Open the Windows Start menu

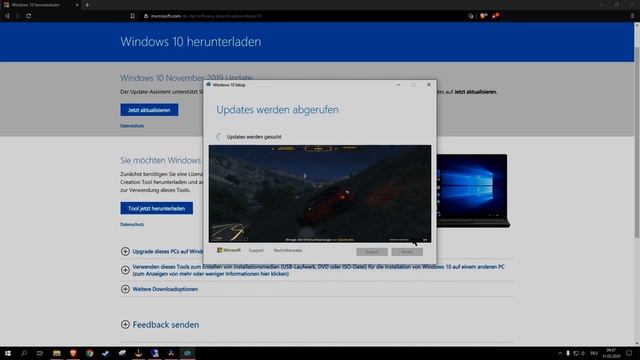[8, 353]
